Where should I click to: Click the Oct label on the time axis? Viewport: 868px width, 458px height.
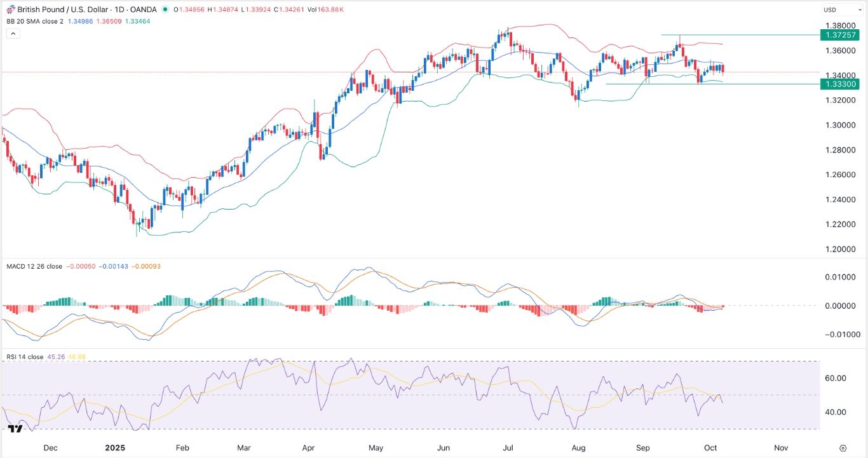click(710, 448)
